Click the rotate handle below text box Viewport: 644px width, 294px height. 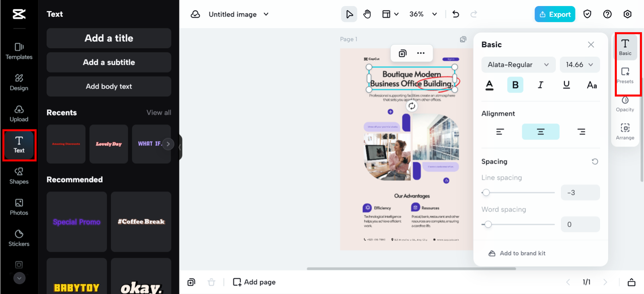tap(412, 106)
